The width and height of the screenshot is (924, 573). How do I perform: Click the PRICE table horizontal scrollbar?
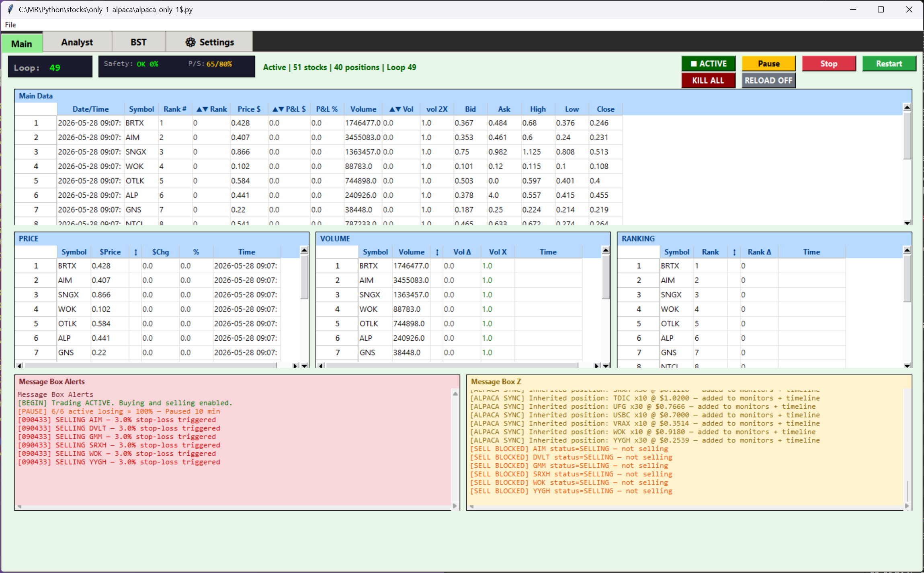[151, 366]
